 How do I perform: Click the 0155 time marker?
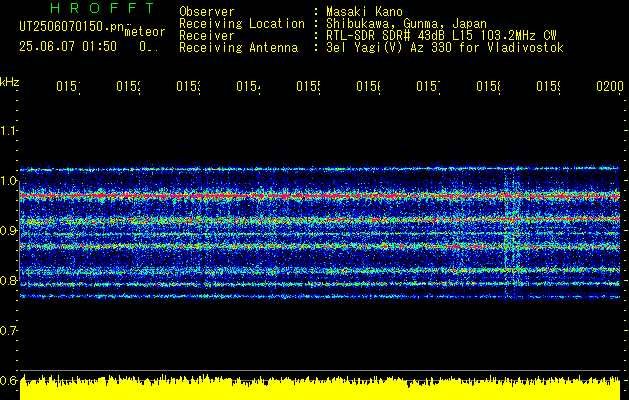point(308,87)
